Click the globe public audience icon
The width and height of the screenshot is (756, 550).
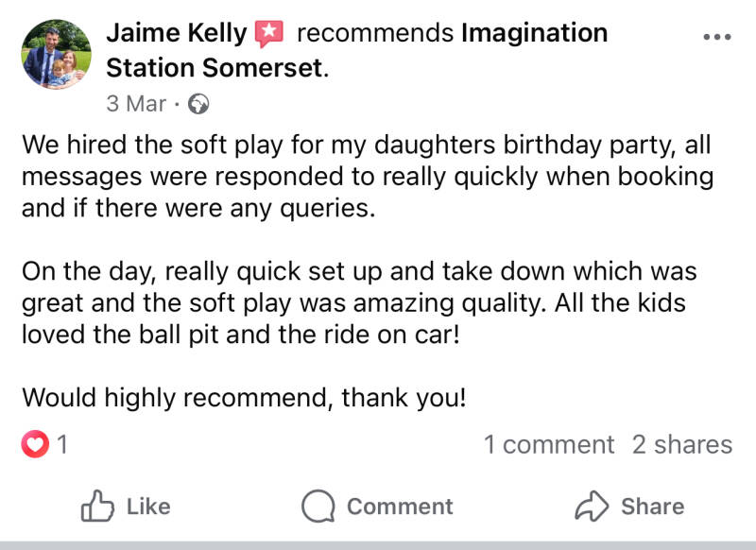(198, 103)
